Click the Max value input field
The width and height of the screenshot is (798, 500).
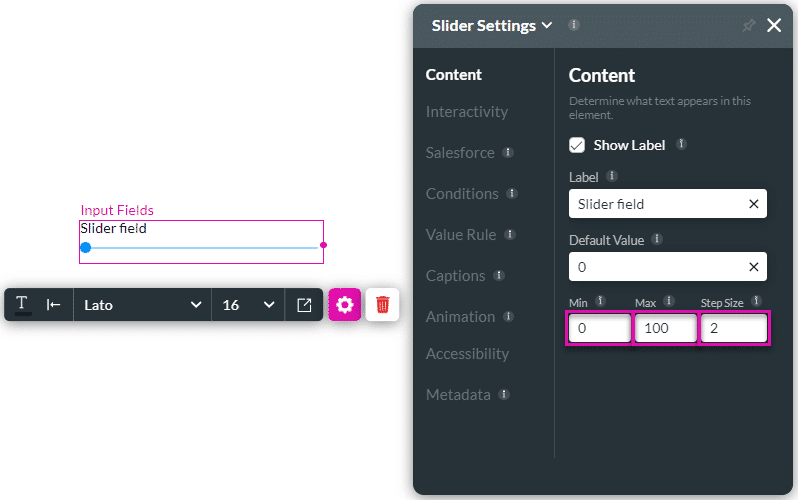665,328
